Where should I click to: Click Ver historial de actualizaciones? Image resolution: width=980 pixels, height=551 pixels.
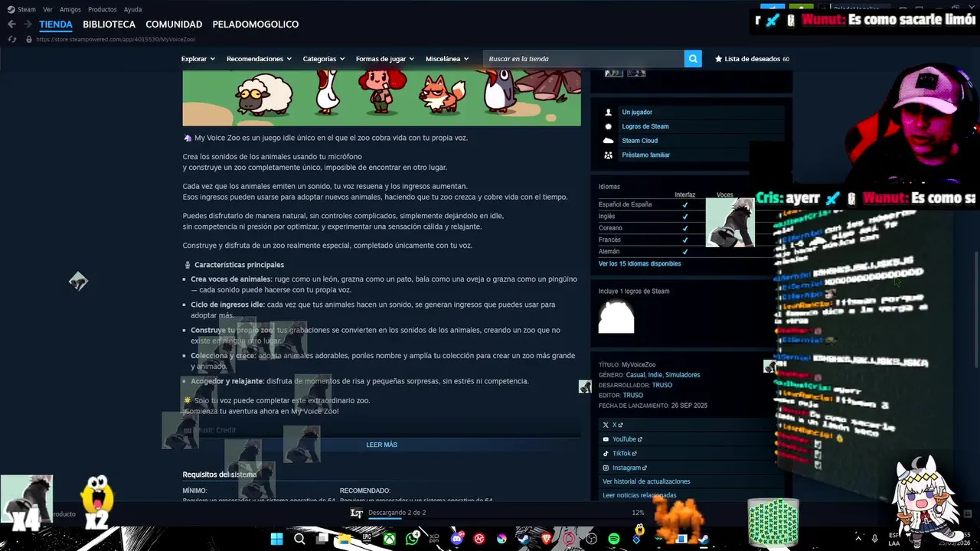tap(646, 481)
